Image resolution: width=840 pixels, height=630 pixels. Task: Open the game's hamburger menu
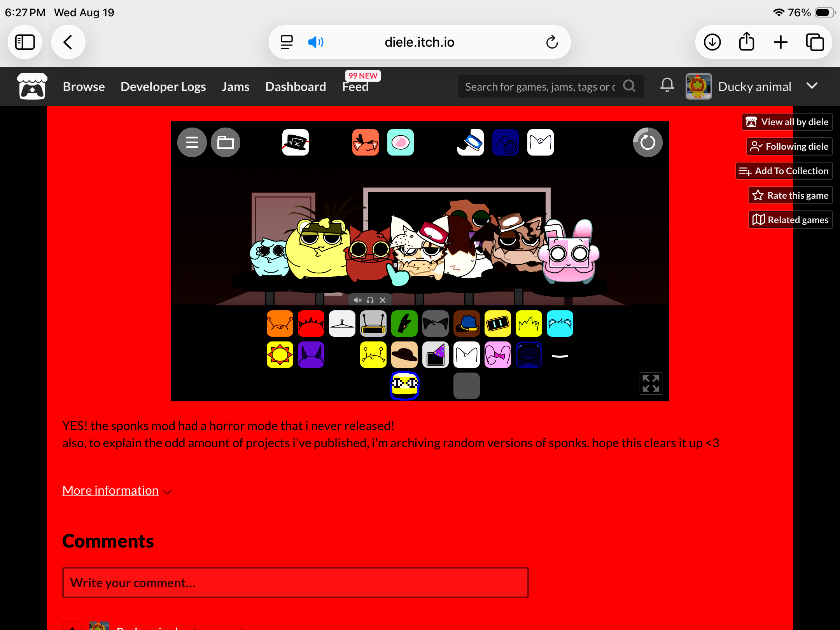[192, 142]
